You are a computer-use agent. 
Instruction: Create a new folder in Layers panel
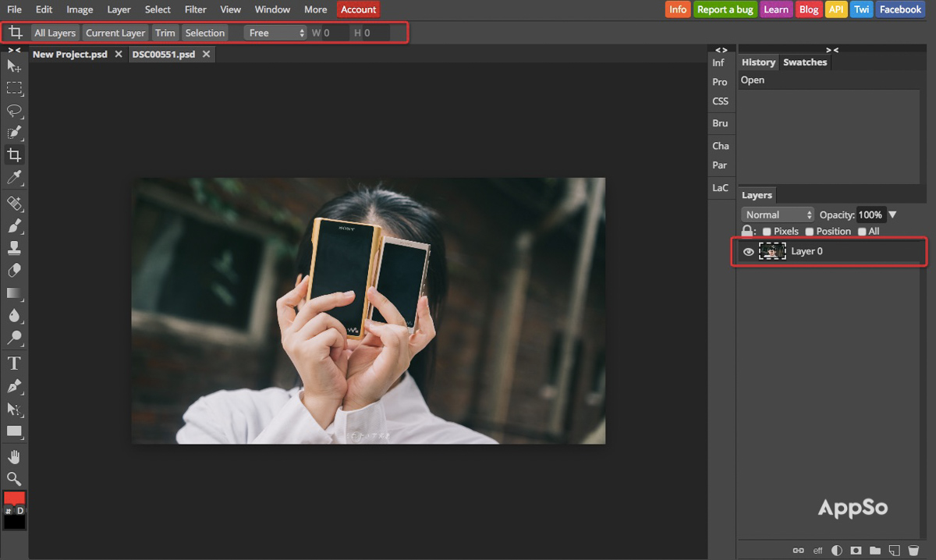(875, 551)
